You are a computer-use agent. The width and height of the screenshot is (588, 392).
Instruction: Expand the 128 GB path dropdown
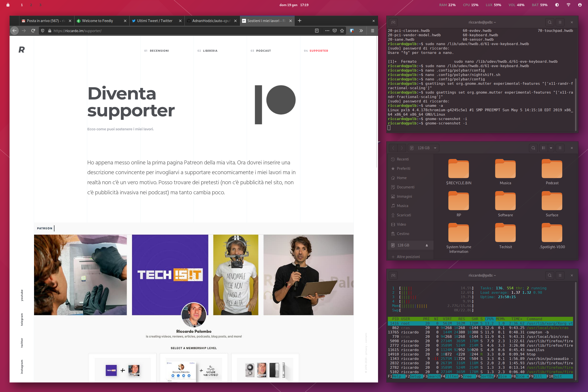435,148
